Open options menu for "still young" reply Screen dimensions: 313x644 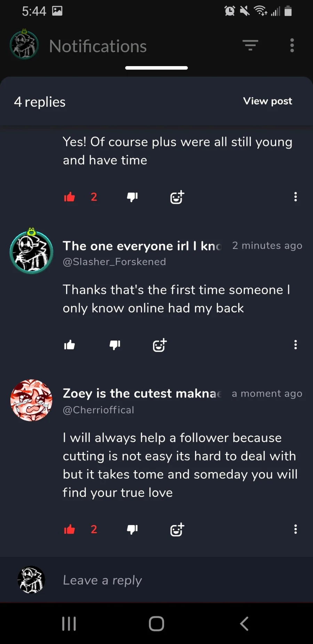[x=296, y=197]
